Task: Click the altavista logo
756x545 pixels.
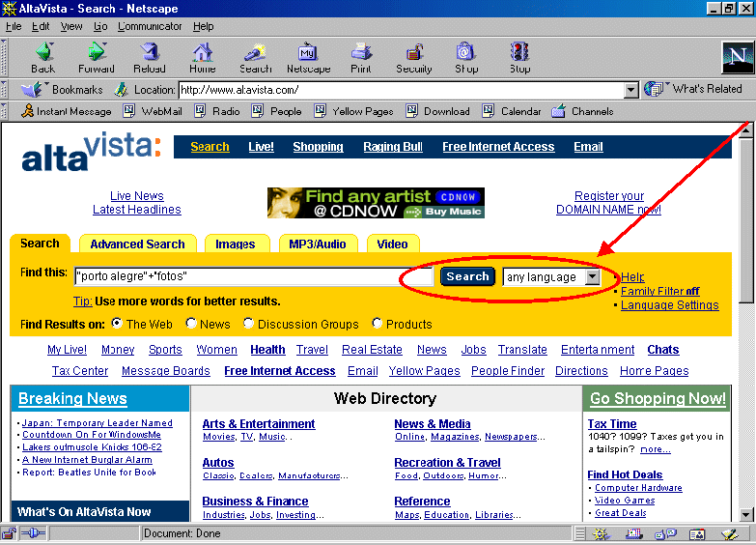Action: point(91,151)
